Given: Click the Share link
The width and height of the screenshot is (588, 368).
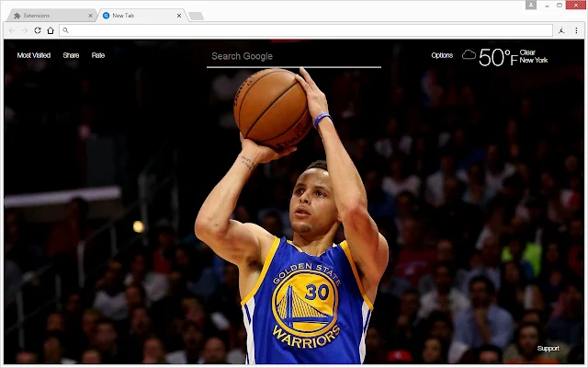Looking at the screenshot, I should point(71,55).
